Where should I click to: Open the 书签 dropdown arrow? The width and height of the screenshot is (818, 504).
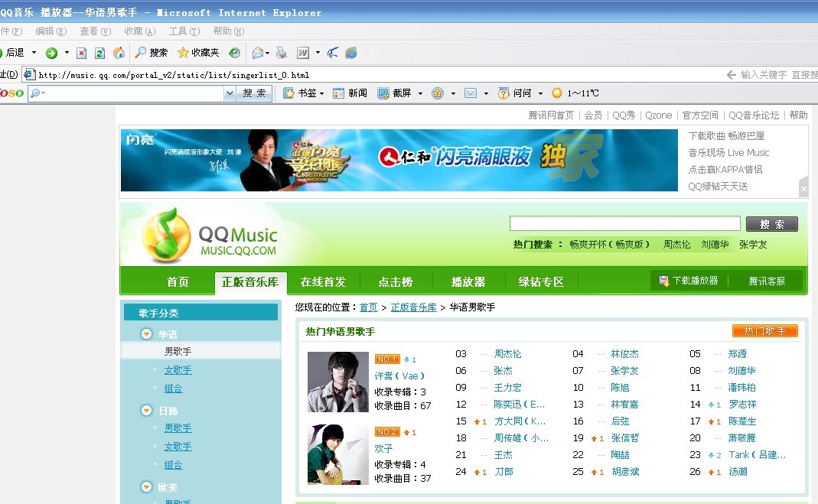[322, 94]
